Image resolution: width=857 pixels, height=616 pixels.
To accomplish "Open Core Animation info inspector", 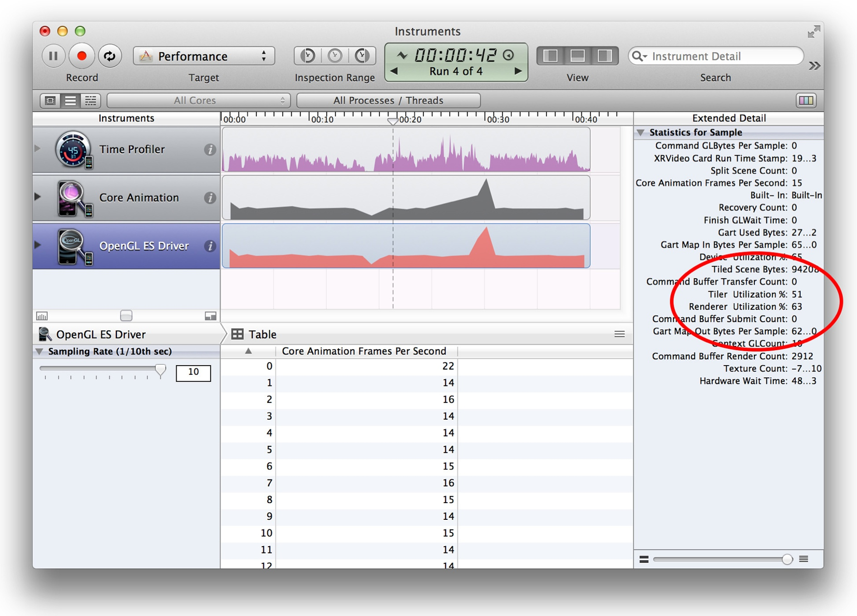I will tap(210, 198).
